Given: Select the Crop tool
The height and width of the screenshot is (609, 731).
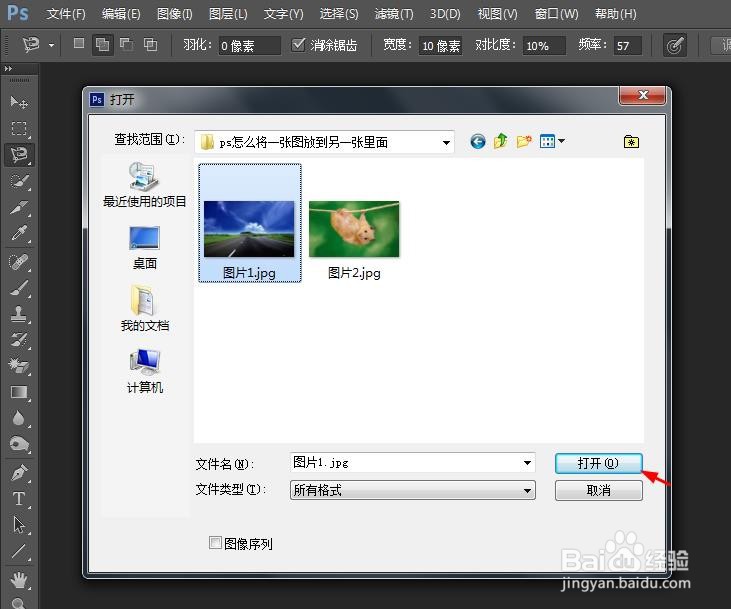Looking at the screenshot, I should tap(19, 207).
